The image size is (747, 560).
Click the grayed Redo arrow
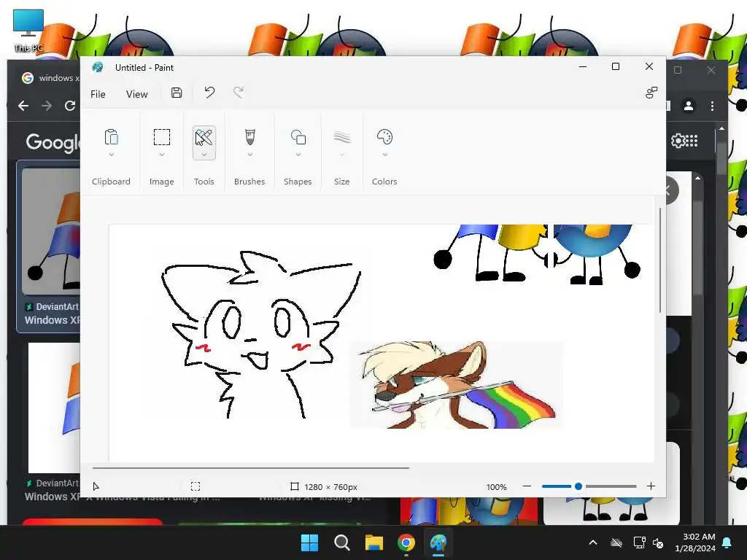pos(239,93)
